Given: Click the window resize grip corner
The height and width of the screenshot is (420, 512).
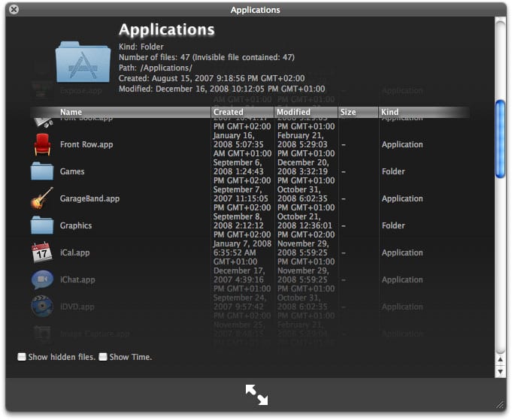Looking at the screenshot, I should [500, 405].
